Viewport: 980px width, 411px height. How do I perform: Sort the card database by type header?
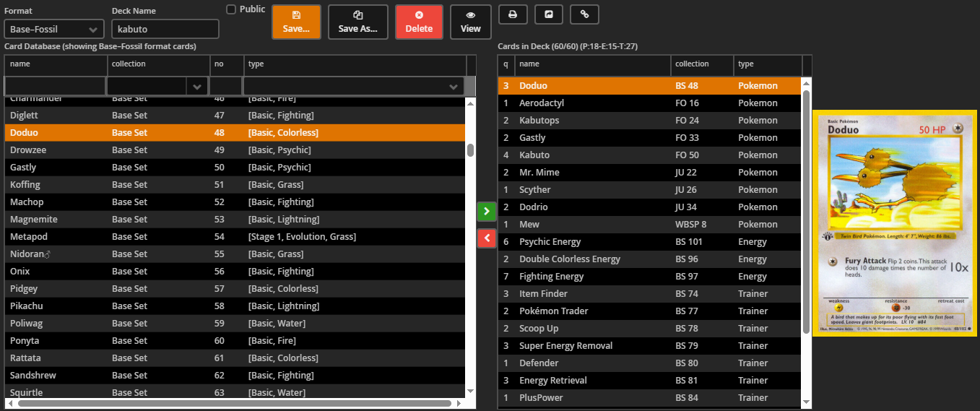pyautogui.click(x=355, y=64)
